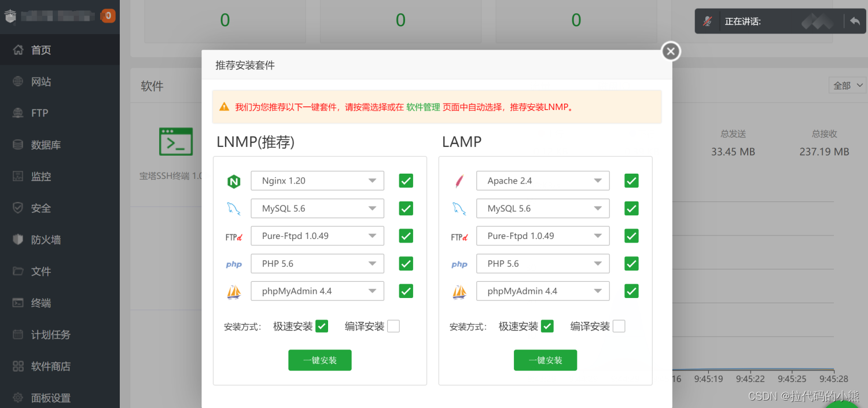This screenshot has width=868, height=408.
Task: Expand the Apache 2.4 version selector
Action: coord(542,180)
